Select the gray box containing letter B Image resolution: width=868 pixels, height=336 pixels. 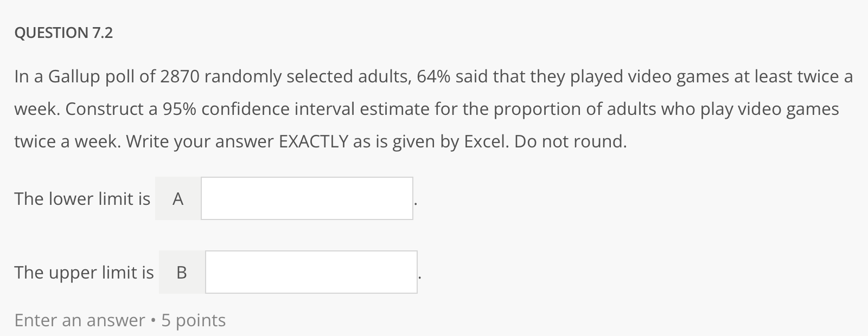pos(182,273)
